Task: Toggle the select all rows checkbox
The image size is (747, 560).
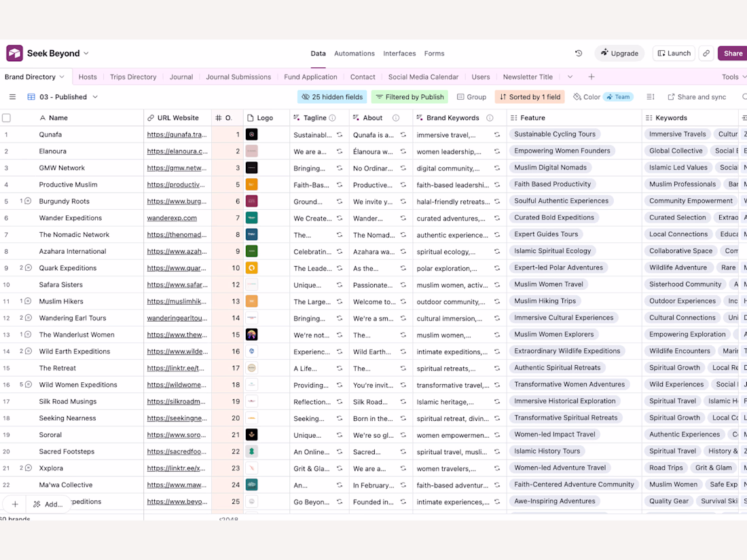Action: (x=7, y=117)
